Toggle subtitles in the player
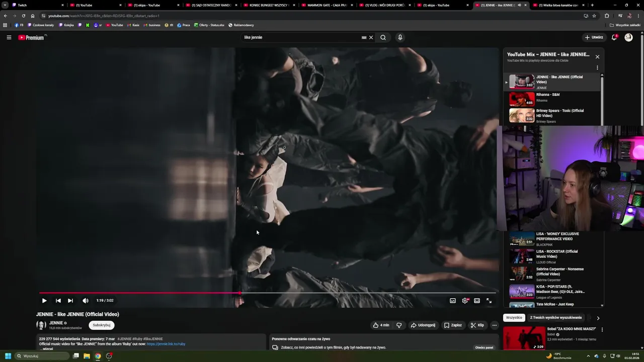 pyautogui.click(x=453, y=301)
